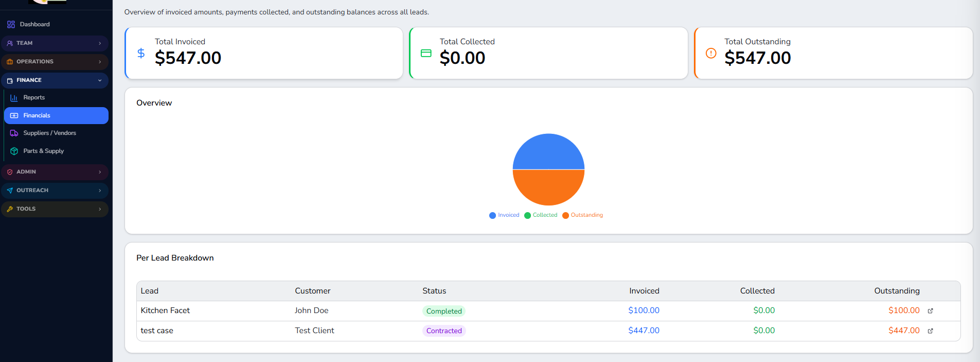Click the Completed status badge
This screenshot has height=362, width=980.
[x=444, y=311]
